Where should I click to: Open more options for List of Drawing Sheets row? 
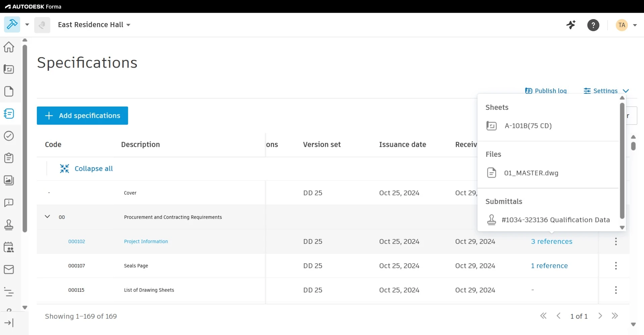[x=616, y=290]
